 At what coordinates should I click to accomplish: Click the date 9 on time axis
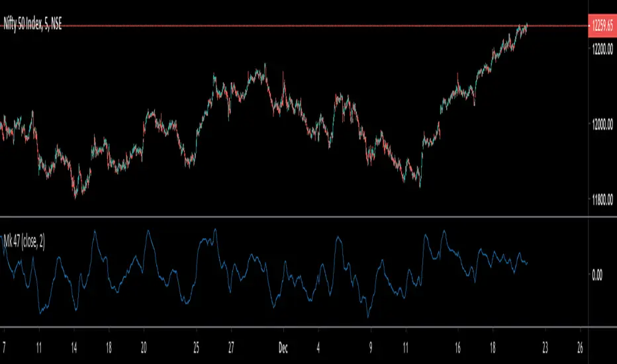click(x=371, y=348)
